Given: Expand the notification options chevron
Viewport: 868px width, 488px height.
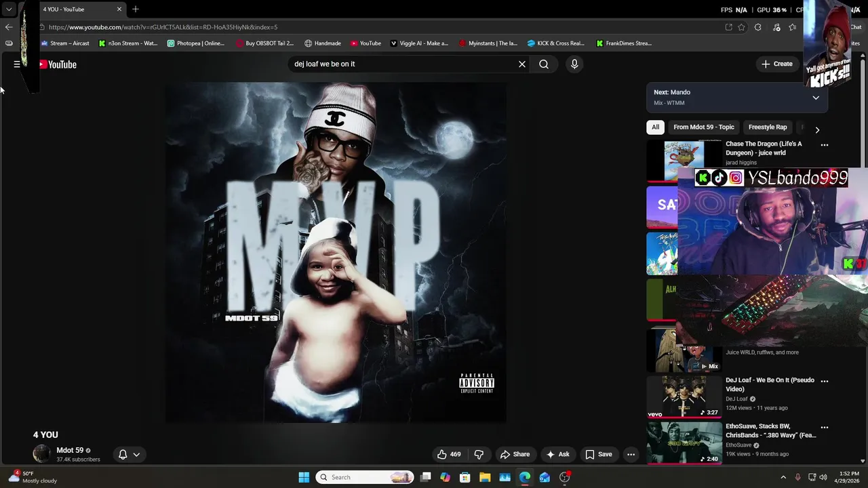Looking at the screenshot, I should point(136,454).
